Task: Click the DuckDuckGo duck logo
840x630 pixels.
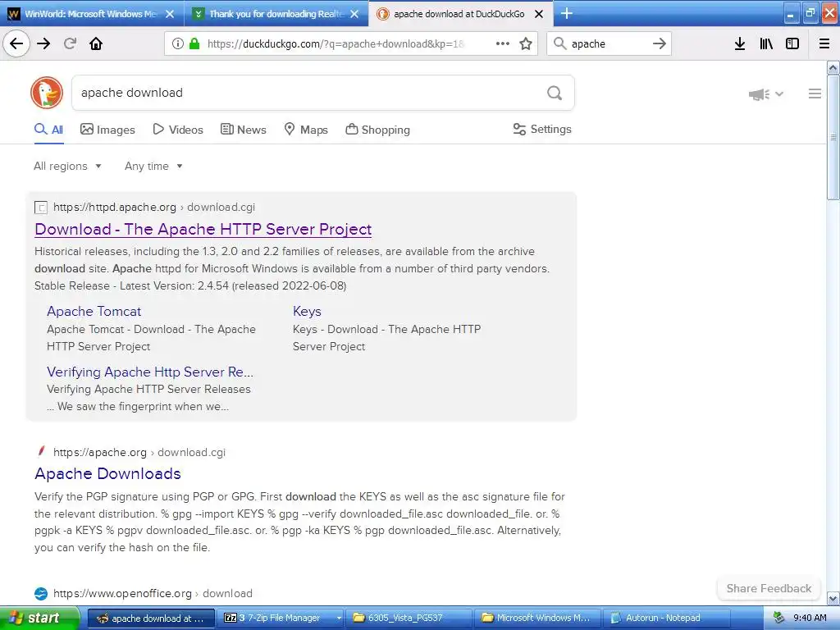Action: click(x=47, y=93)
